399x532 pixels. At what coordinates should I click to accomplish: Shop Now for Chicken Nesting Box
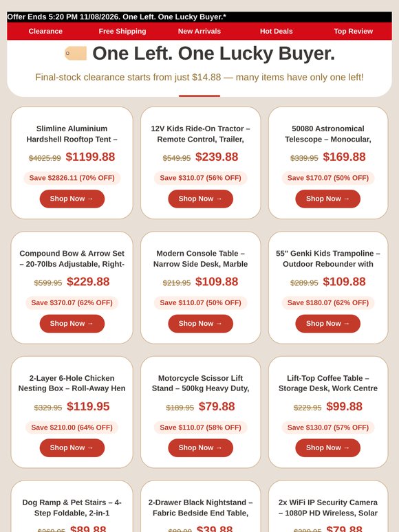click(x=72, y=448)
